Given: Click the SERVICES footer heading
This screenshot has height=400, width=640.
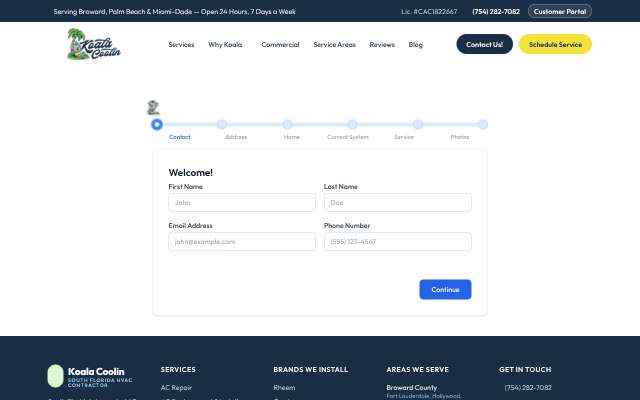Looking at the screenshot, I should [x=178, y=369].
